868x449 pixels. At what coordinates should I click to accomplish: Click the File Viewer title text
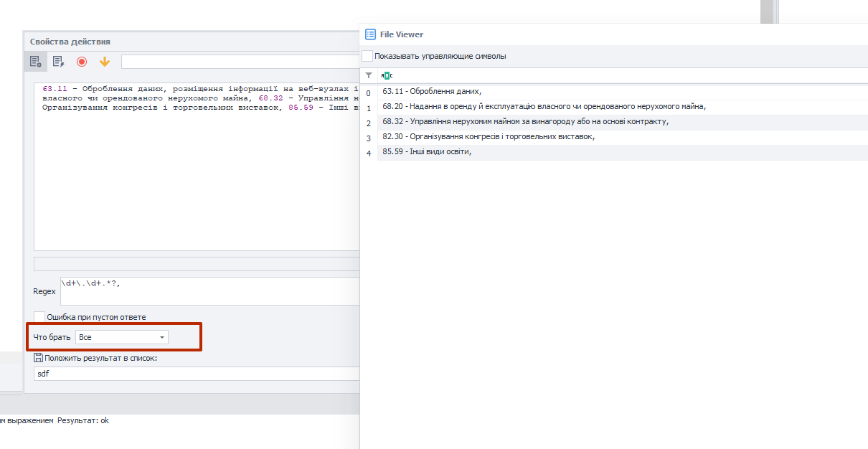(x=402, y=34)
